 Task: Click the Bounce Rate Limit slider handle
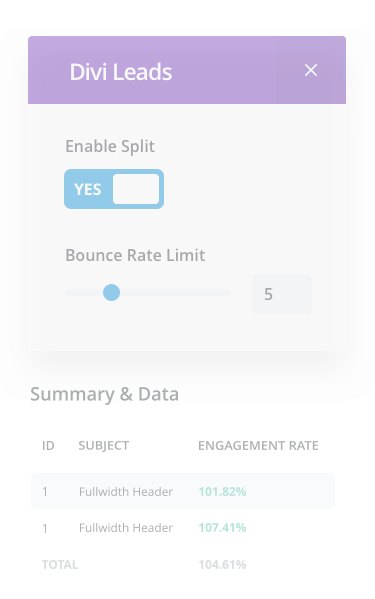[112, 293]
